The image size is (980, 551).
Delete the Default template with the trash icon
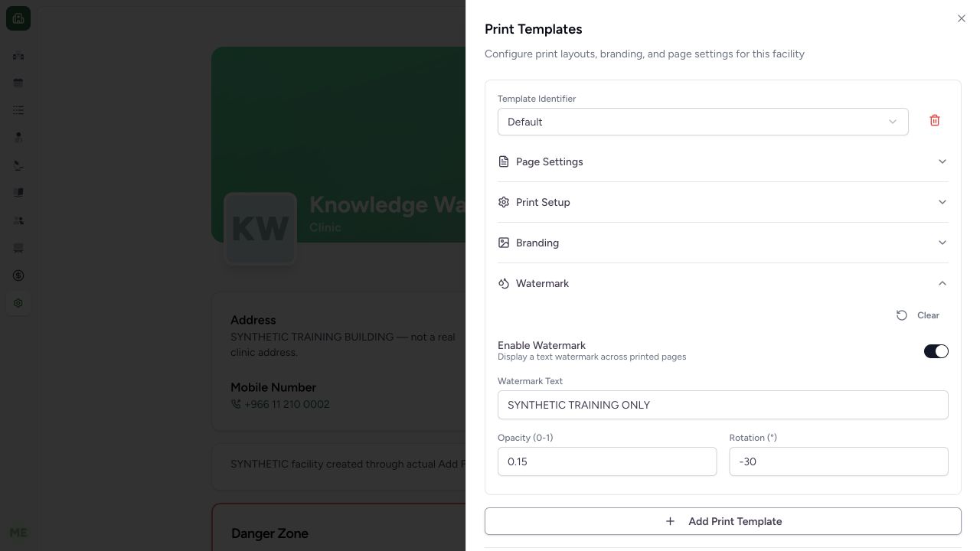(935, 121)
